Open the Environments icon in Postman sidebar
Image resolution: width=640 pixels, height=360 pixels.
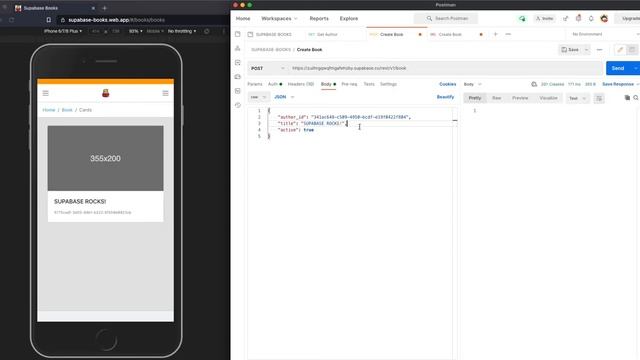pos(238,62)
